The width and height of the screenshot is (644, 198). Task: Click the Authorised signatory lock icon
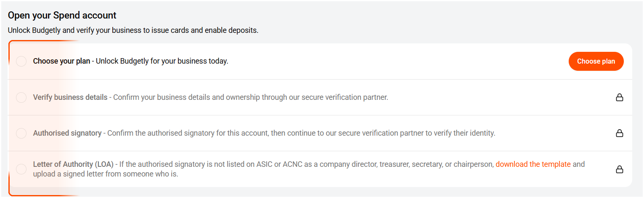619,134
